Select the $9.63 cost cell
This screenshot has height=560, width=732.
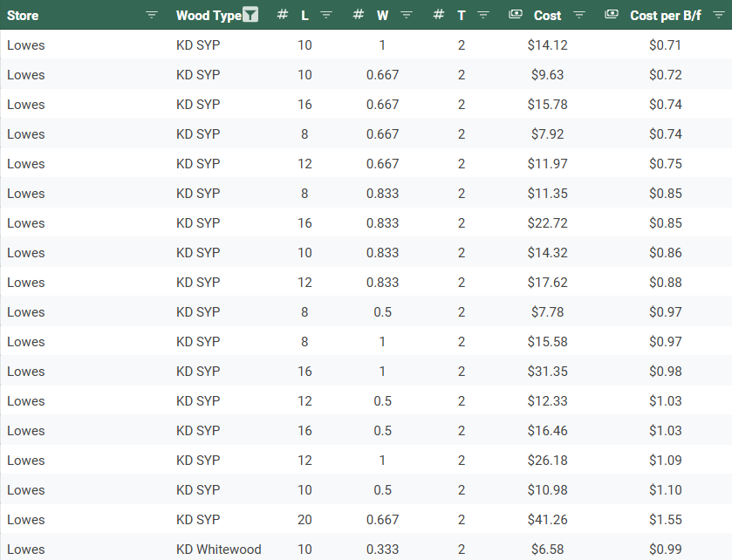[x=548, y=75]
